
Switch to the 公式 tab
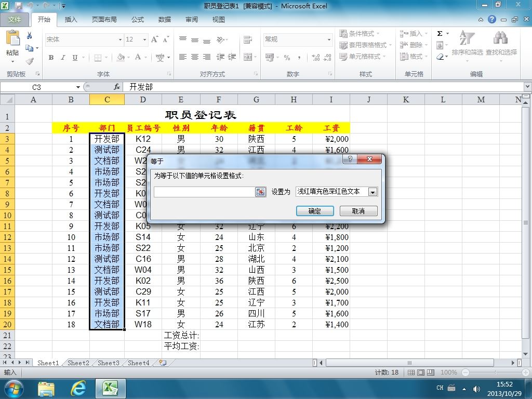[x=137, y=20]
